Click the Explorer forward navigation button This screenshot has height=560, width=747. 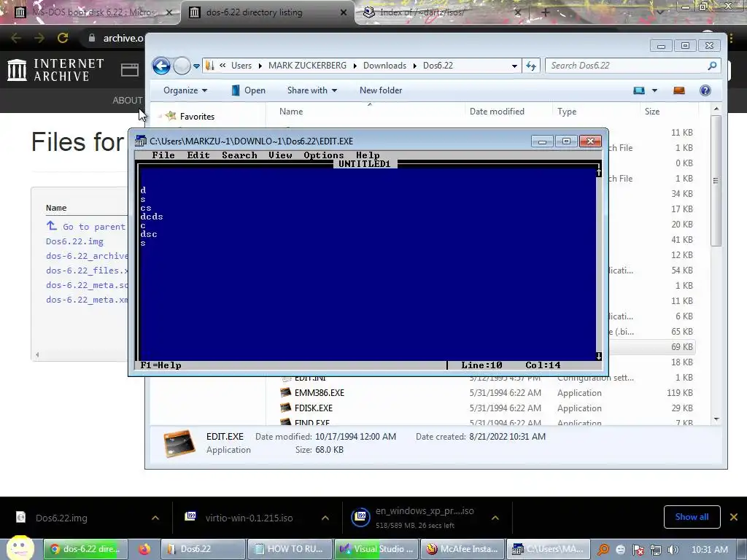[182, 66]
